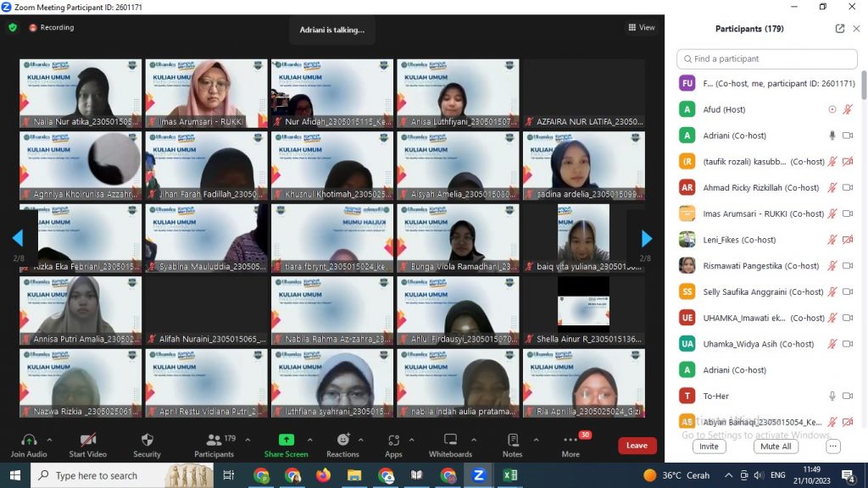Click the Security shield icon
The height and width of the screenshot is (488, 868).
147,440
